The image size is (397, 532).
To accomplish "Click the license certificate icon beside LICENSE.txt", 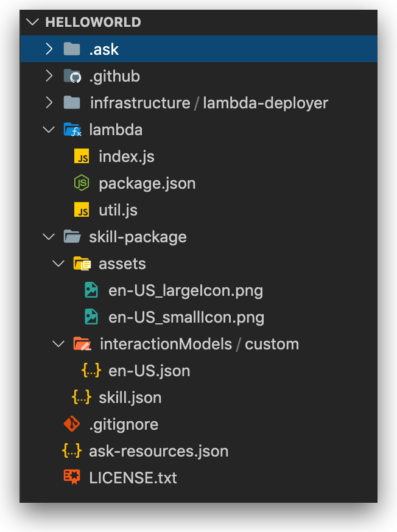I will point(72,478).
